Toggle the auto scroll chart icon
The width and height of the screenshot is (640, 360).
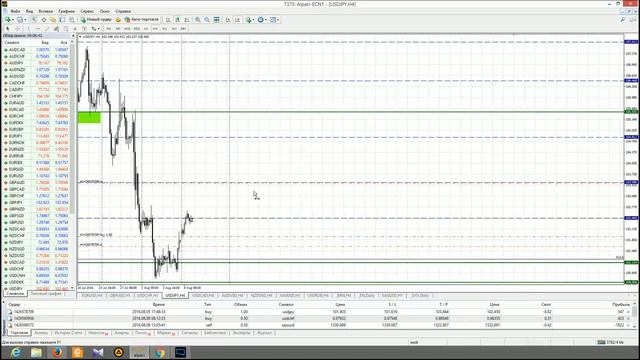[228, 20]
